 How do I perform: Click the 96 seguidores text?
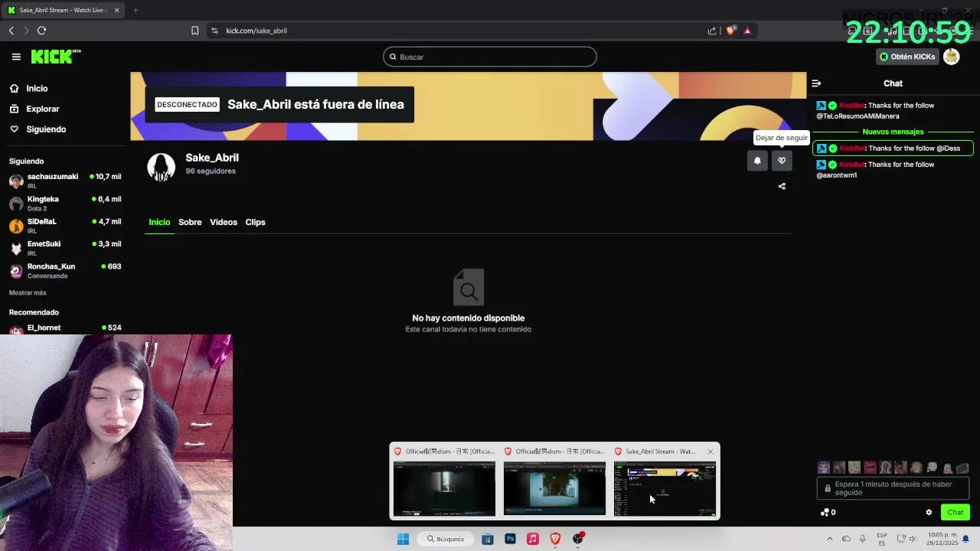point(211,171)
